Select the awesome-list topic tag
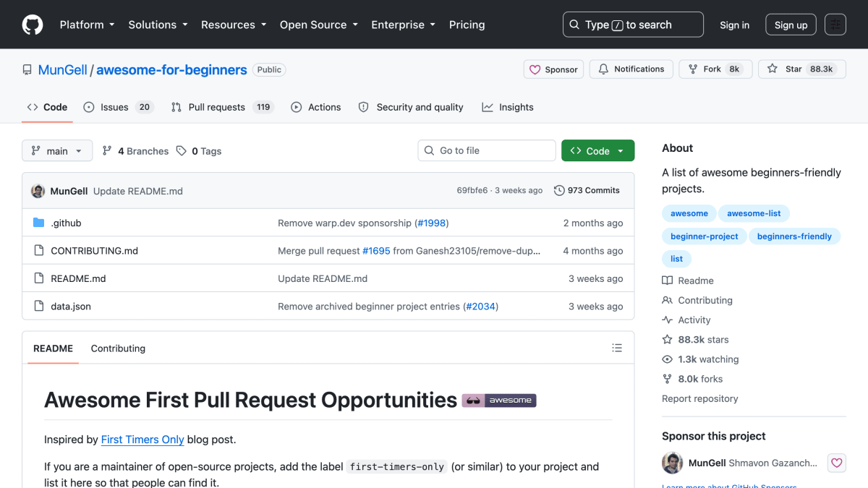 click(754, 213)
